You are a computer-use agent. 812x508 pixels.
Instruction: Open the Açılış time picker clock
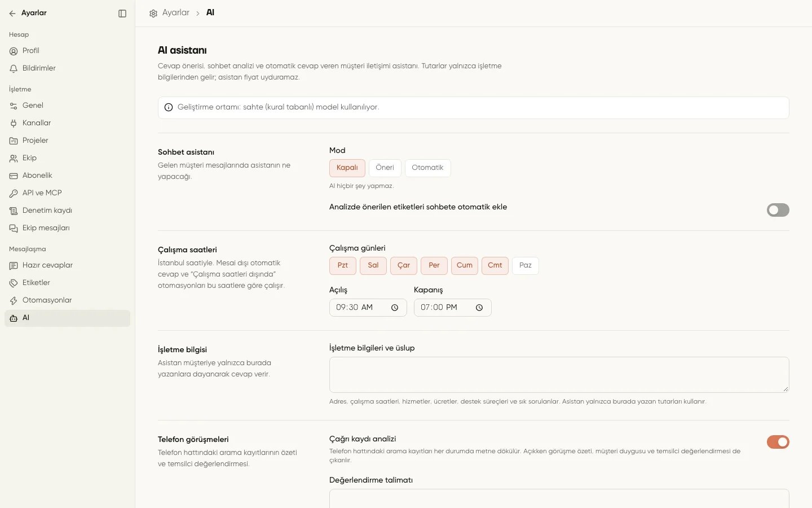[x=395, y=308]
